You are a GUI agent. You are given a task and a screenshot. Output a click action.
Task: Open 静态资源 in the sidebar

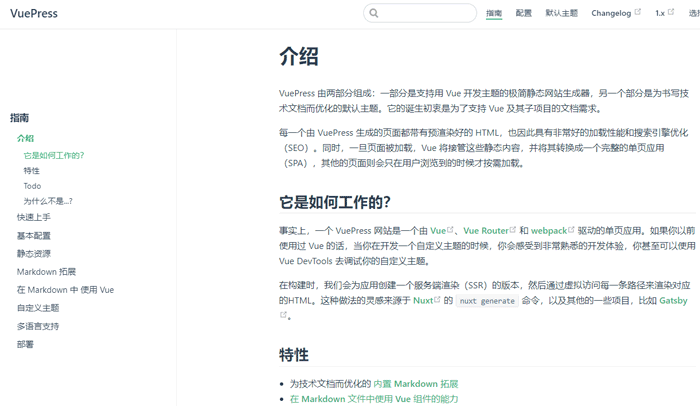pyautogui.click(x=33, y=254)
